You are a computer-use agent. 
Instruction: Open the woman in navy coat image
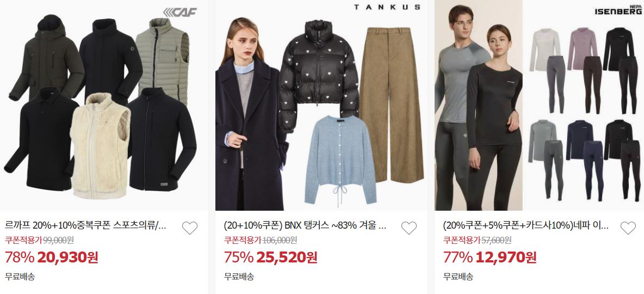pos(251,115)
